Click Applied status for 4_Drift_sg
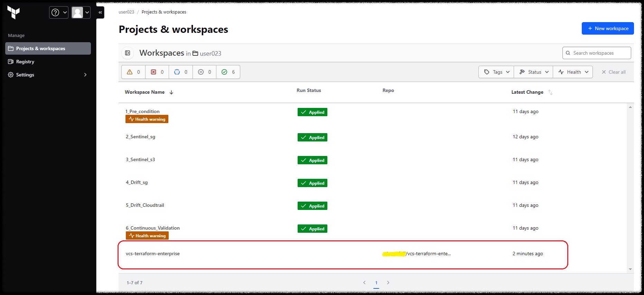This screenshot has height=295, width=644. click(x=312, y=183)
